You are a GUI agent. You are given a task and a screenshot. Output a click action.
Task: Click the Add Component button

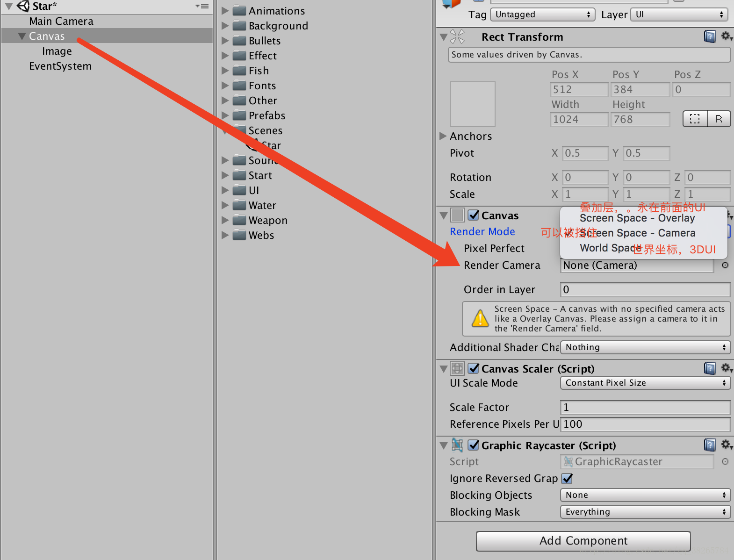(x=583, y=541)
